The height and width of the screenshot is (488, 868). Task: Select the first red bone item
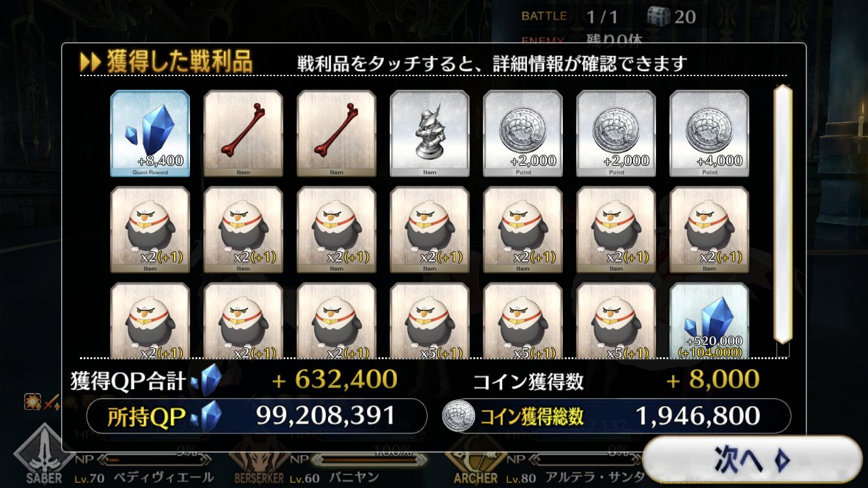pos(243,133)
